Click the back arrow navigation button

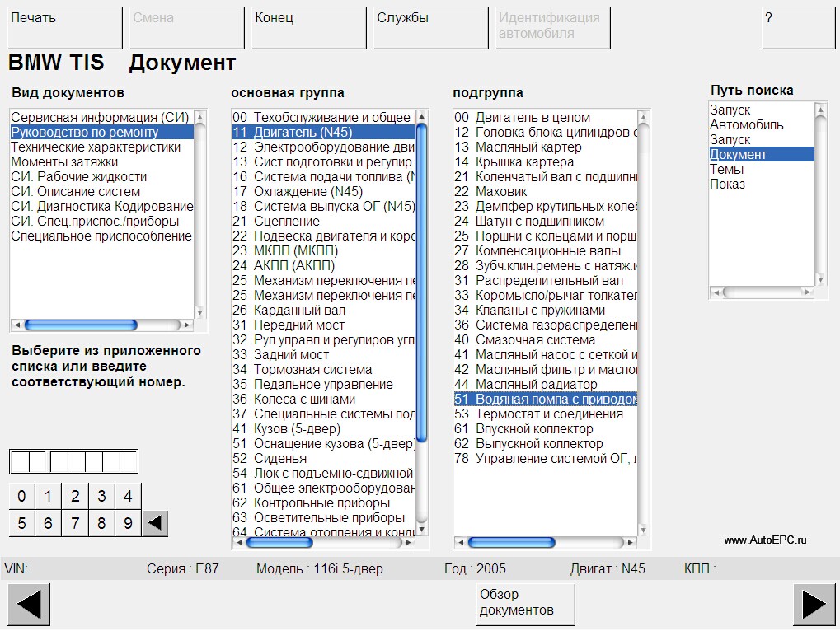(x=29, y=605)
